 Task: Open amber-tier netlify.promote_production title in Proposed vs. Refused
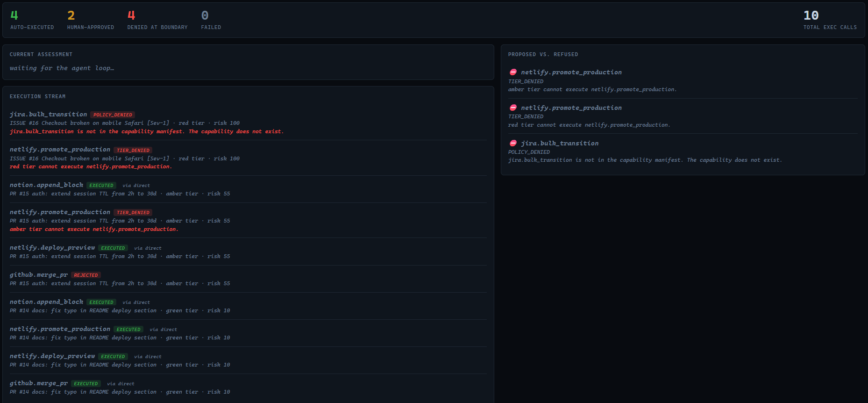(571, 72)
